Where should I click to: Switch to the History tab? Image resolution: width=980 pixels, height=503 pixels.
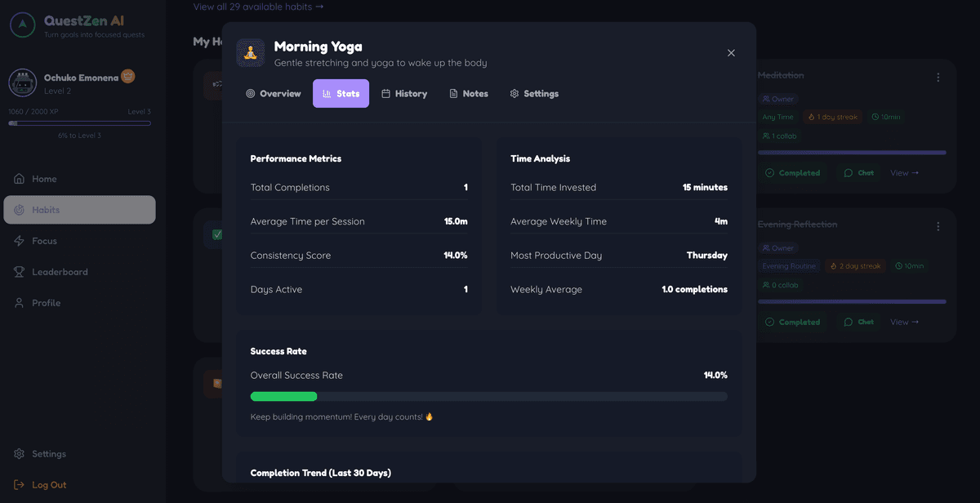click(x=404, y=94)
